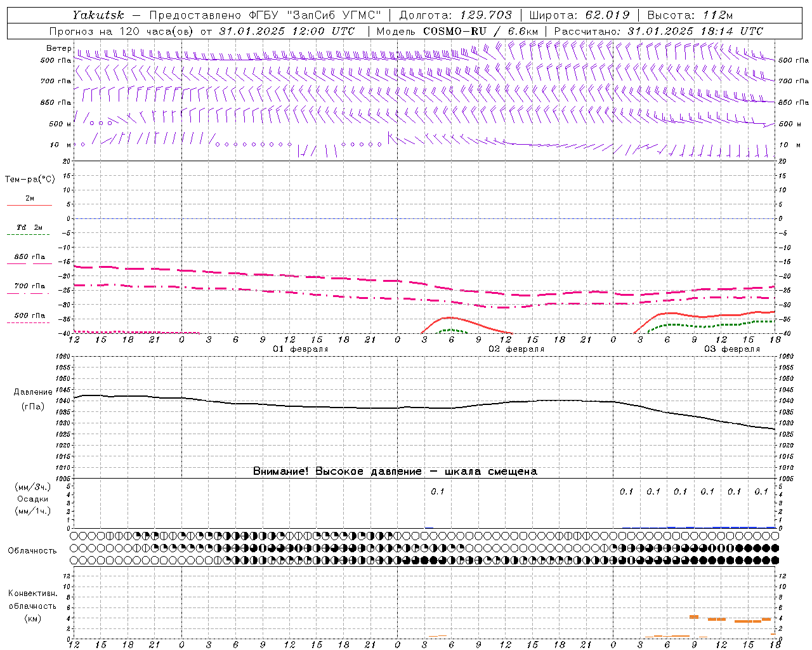Click the "01 февраля" date label
This screenshot has height=650, width=812.
(301, 349)
